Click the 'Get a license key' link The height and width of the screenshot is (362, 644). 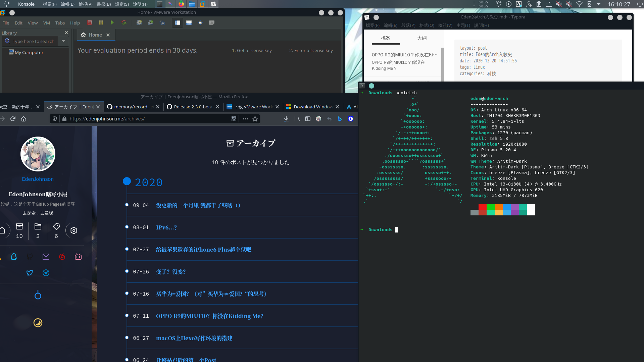click(252, 50)
